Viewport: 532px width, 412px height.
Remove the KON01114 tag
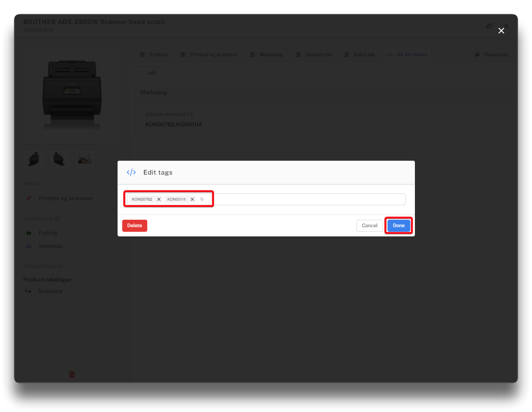tap(192, 199)
